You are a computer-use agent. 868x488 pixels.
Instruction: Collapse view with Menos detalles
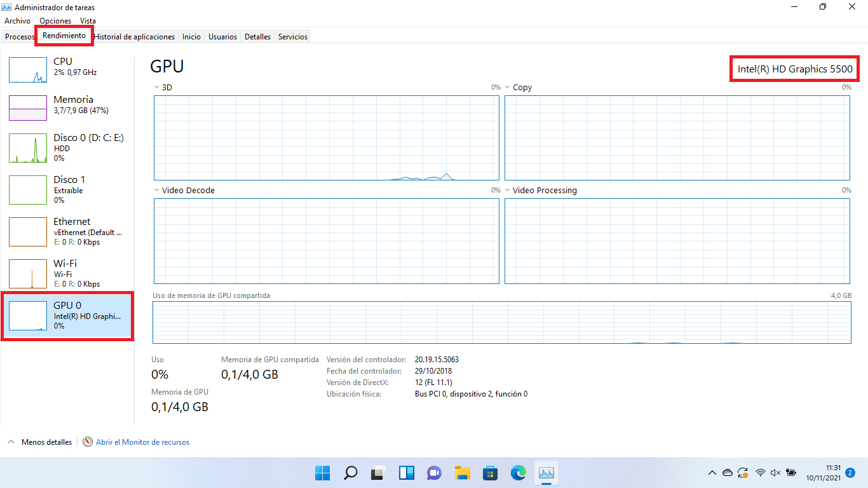pyautogui.click(x=39, y=442)
